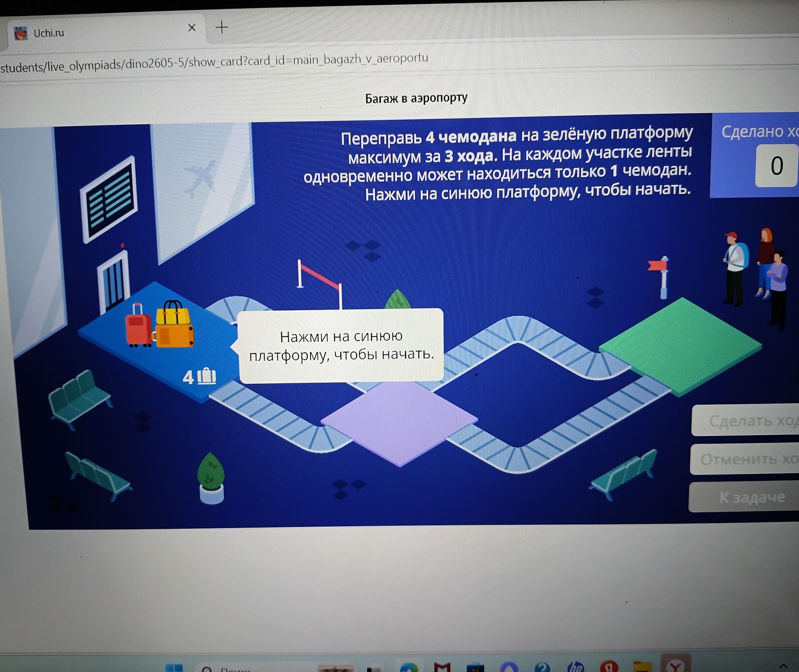Show hidden system tray icons
Viewport: 799px width, 672px height.
pos(784,667)
